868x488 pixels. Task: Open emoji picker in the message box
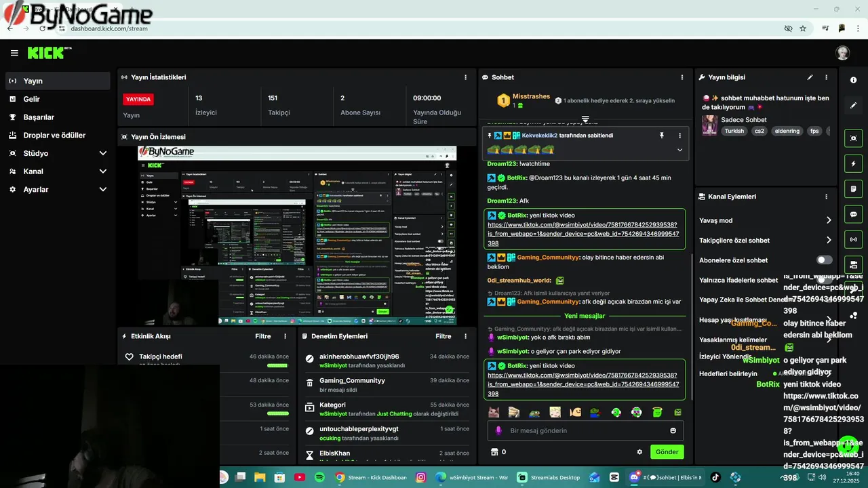[673, 430]
